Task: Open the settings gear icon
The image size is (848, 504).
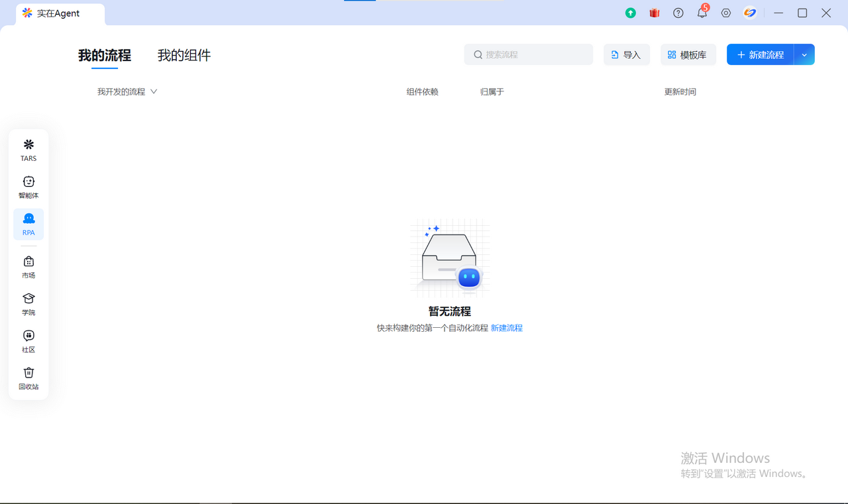Action: pos(726,13)
